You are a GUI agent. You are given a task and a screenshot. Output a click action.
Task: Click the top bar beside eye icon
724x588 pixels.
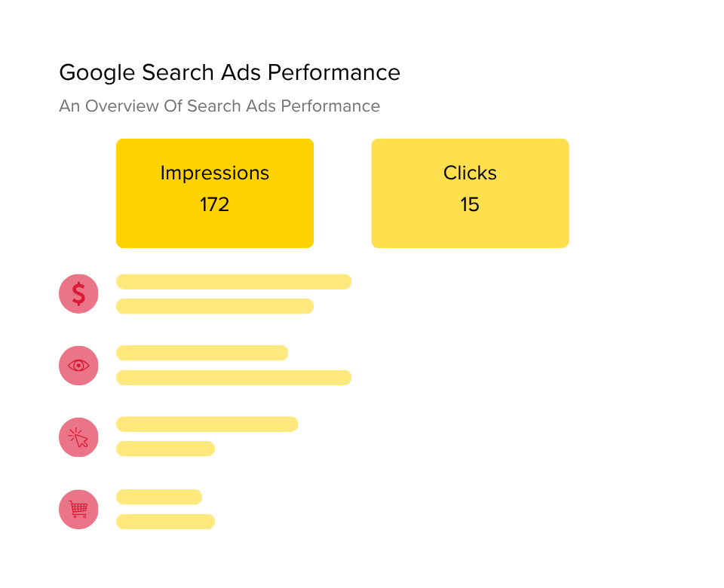pyautogui.click(x=202, y=353)
